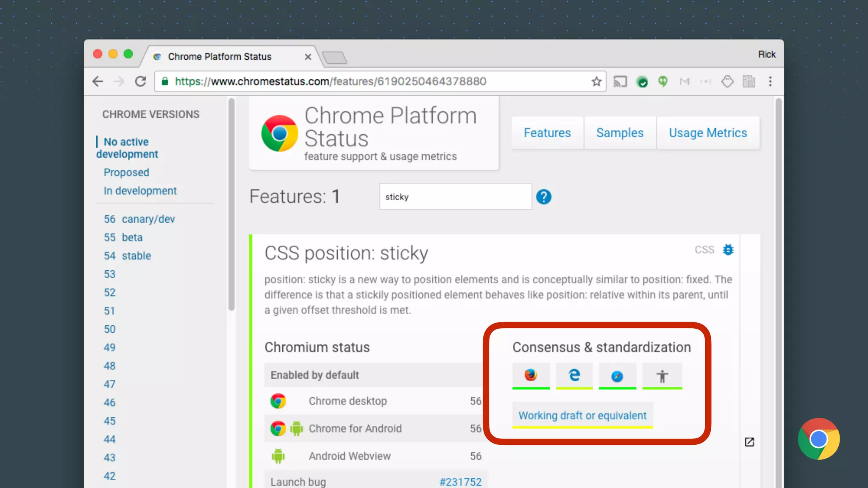Click the Cast icon in the toolbar
This screenshot has height=488, width=868.
(620, 81)
